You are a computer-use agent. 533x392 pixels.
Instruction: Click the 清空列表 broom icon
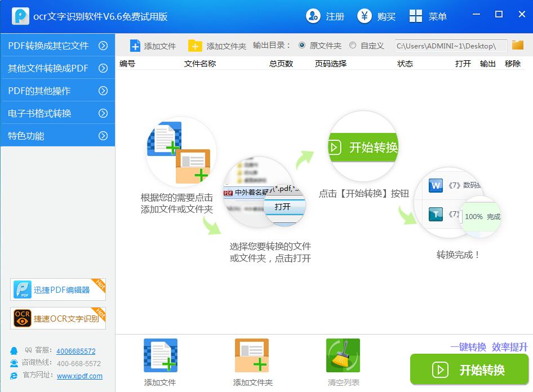pyautogui.click(x=343, y=355)
